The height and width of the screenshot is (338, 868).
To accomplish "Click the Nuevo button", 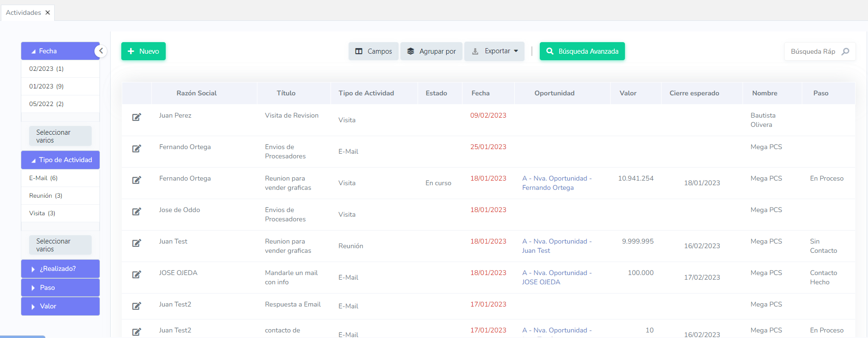I will tap(144, 51).
